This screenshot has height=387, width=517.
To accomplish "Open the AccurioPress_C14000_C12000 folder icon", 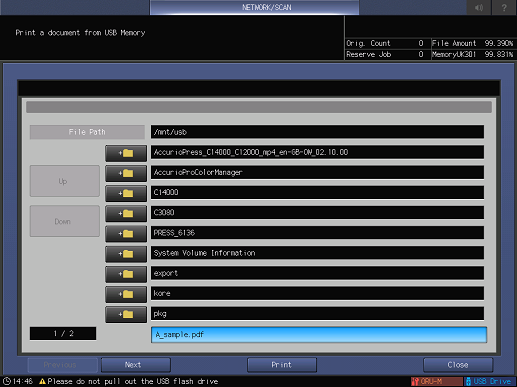I will click(x=126, y=153).
